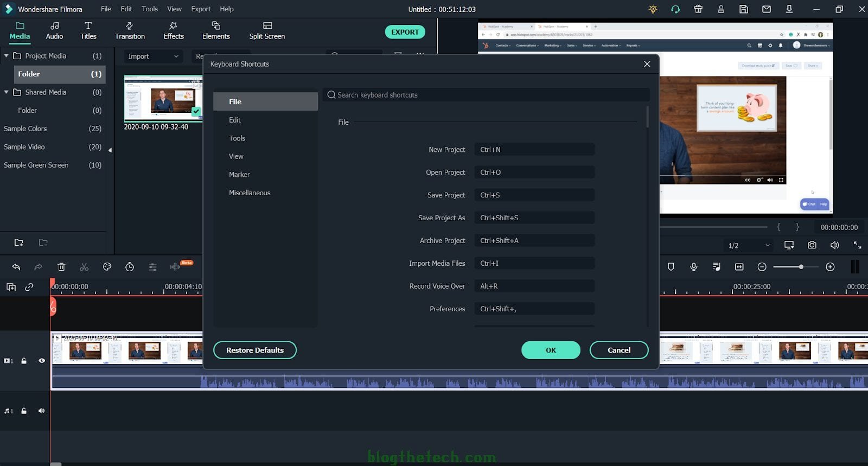
Task: Open the color palette tool
Action: (x=107, y=267)
